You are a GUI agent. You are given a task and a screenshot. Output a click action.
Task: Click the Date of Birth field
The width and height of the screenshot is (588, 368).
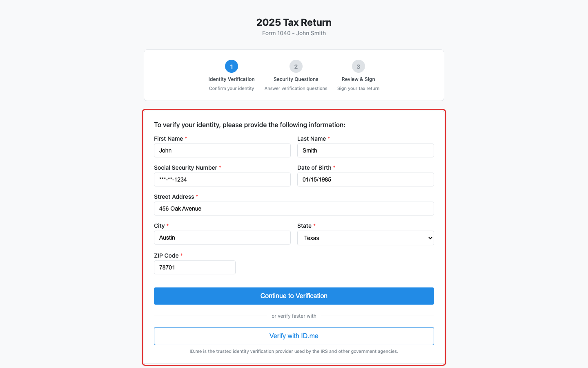(365, 180)
